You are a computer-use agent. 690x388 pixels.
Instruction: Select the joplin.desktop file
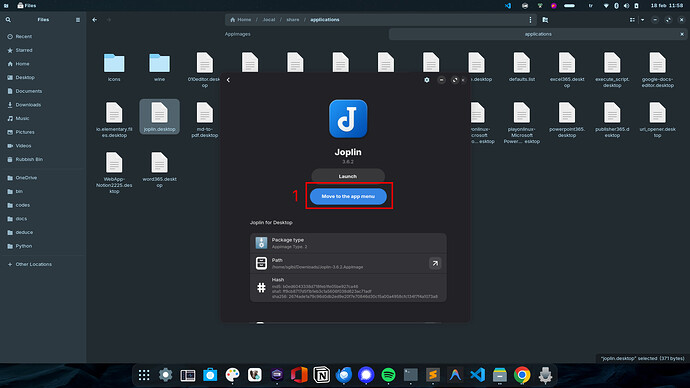(x=159, y=117)
